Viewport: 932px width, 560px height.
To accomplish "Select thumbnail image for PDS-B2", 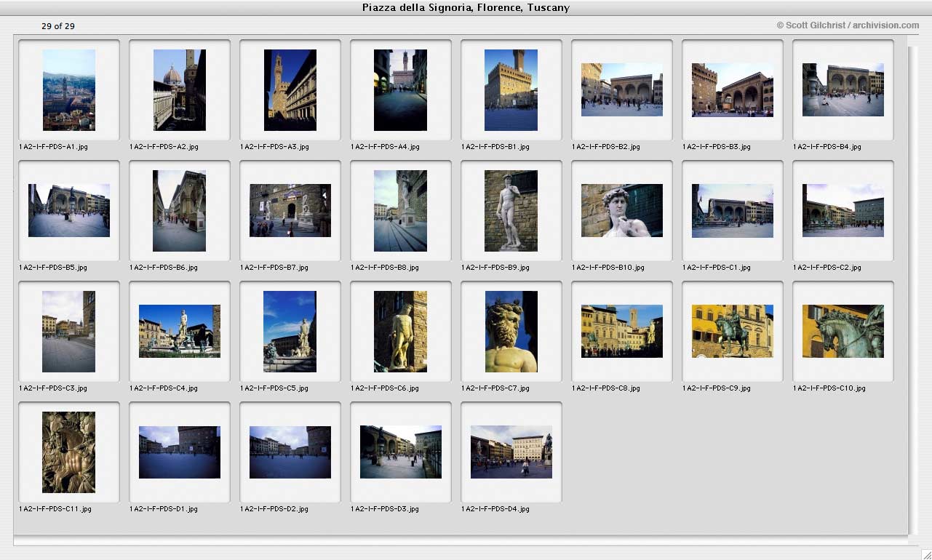I will click(622, 90).
